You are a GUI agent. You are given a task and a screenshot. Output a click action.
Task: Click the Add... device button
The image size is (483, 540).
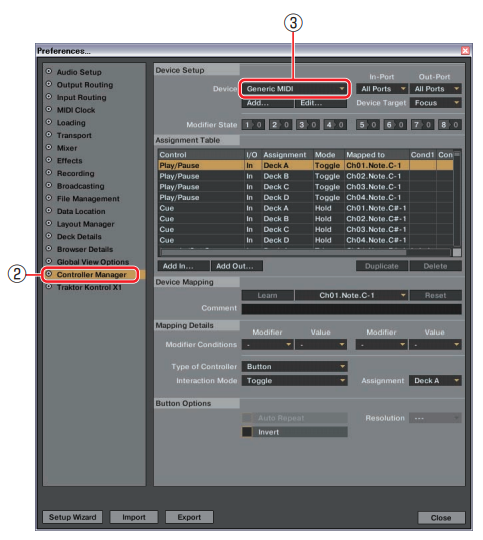[268, 103]
